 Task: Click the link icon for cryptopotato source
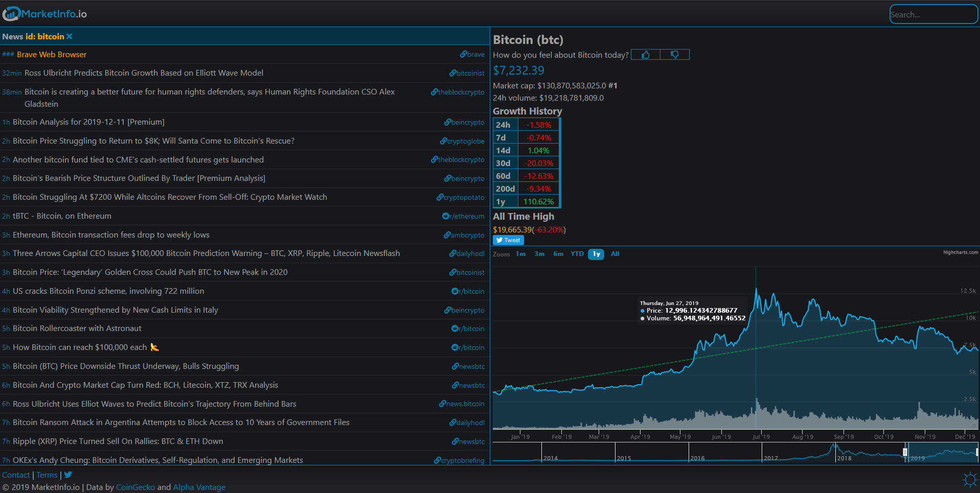440,197
